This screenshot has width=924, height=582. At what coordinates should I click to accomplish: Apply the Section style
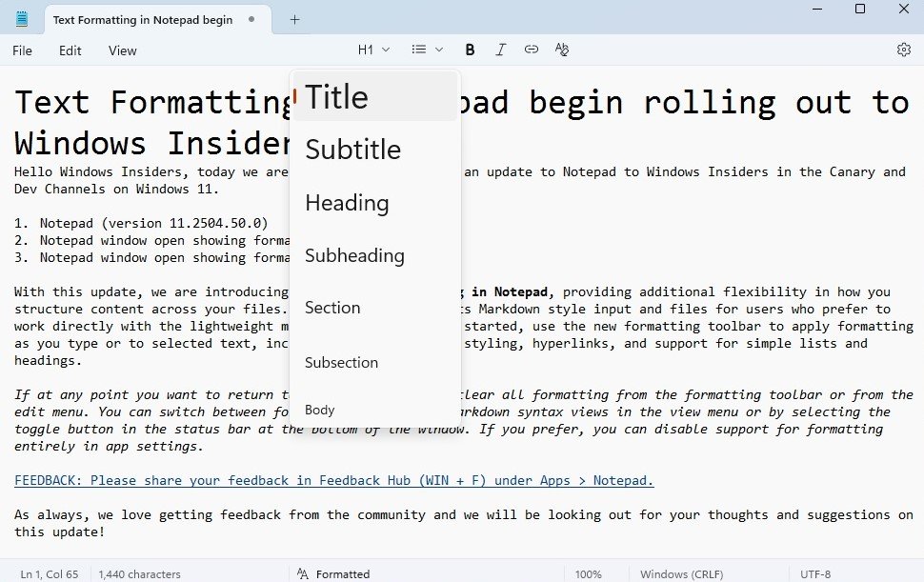tap(375, 308)
